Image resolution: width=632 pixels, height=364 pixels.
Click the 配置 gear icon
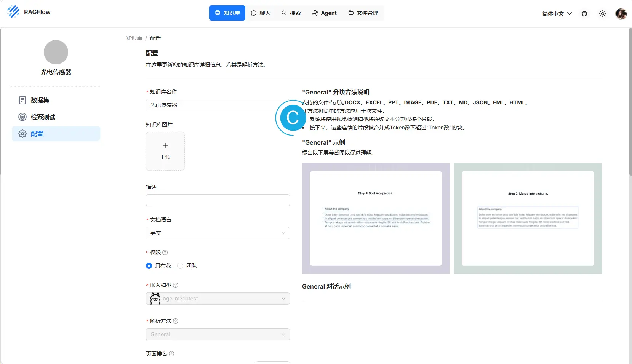(22, 134)
